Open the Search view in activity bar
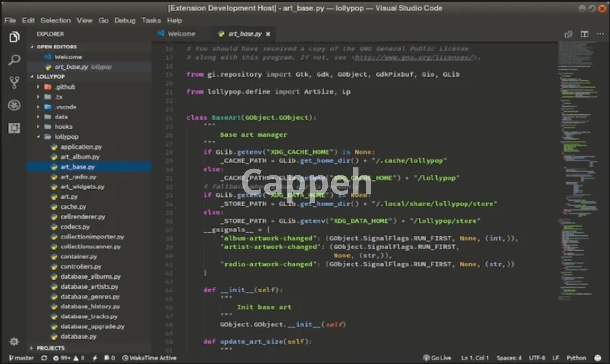Image resolution: width=610 pixels, height=364 pixels. coord(14,60)
